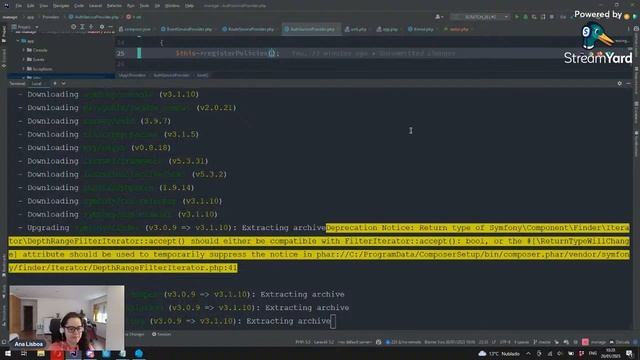The height and width of the screenshot is (360, 640).
Task: Click the PHP language level in status bar
Action: pyautogui.click(x=303, y=342)
